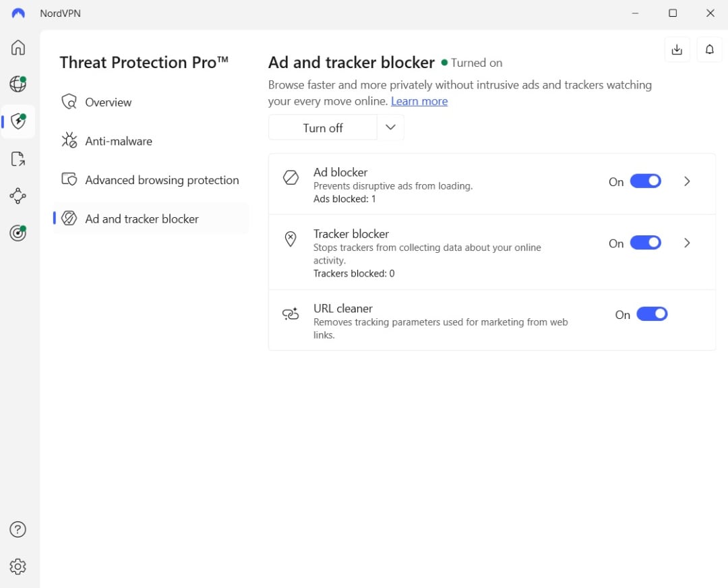Minimize the NordVPN window
The image size is (728, 588).
coord(635,13)
